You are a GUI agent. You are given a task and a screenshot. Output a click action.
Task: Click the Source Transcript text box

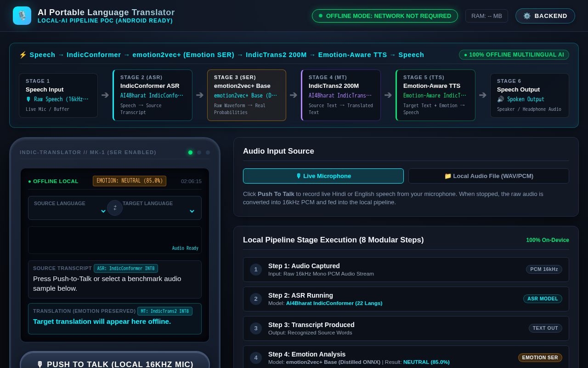tap(115, 279)
